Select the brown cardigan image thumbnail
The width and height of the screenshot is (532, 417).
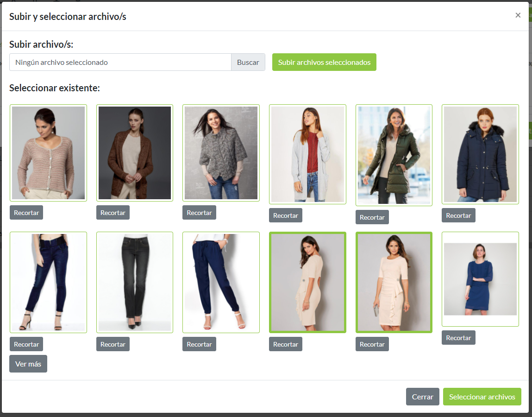[135, 153]
